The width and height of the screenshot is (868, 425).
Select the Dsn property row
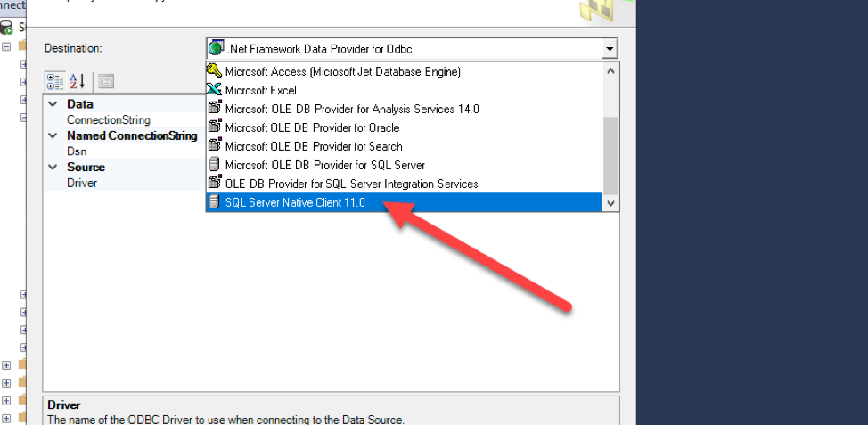point(77,151)
